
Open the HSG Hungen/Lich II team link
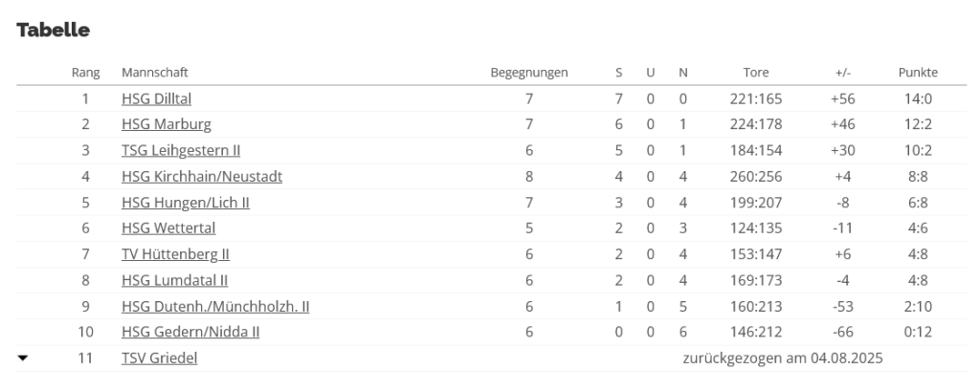(186, 202)
